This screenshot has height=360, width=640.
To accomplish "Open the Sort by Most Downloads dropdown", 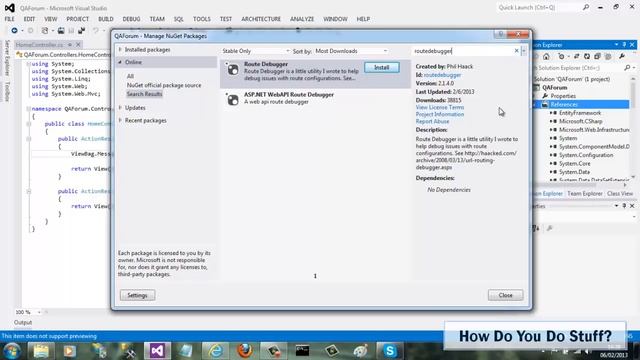I will (x=351, y=51).
